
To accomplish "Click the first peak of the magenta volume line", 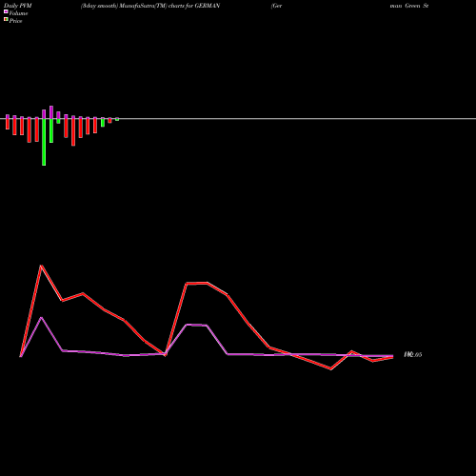I will (x=41, y=318).
